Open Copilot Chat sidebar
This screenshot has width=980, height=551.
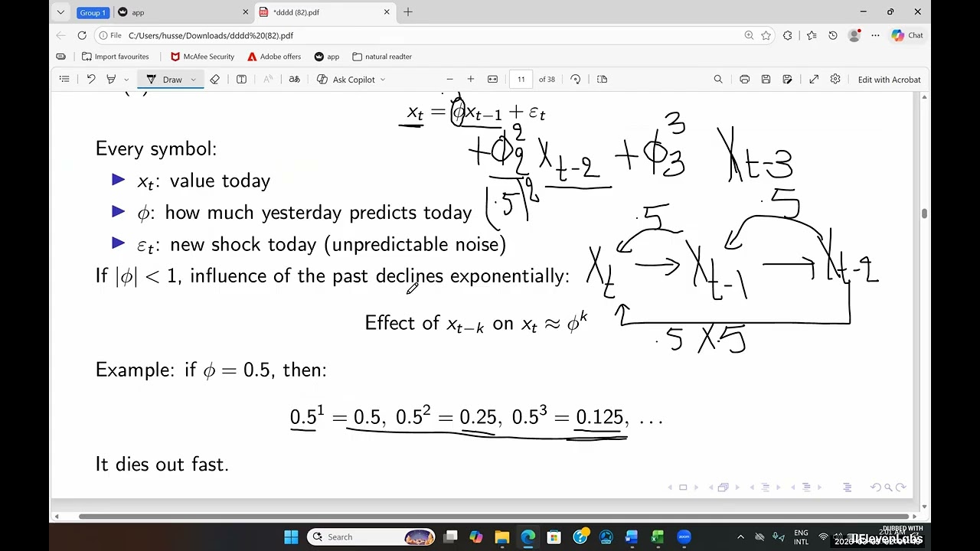point(907,35)
